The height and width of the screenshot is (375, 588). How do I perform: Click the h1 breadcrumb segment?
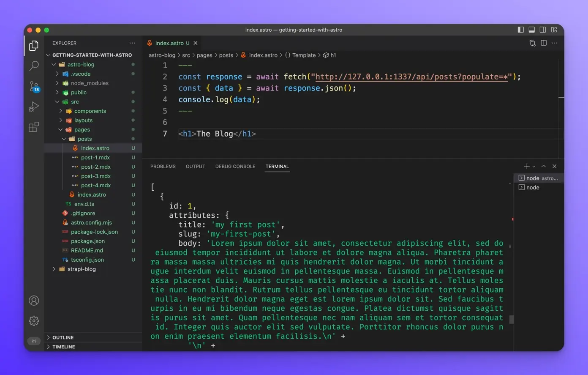click(x=329, y=55)
